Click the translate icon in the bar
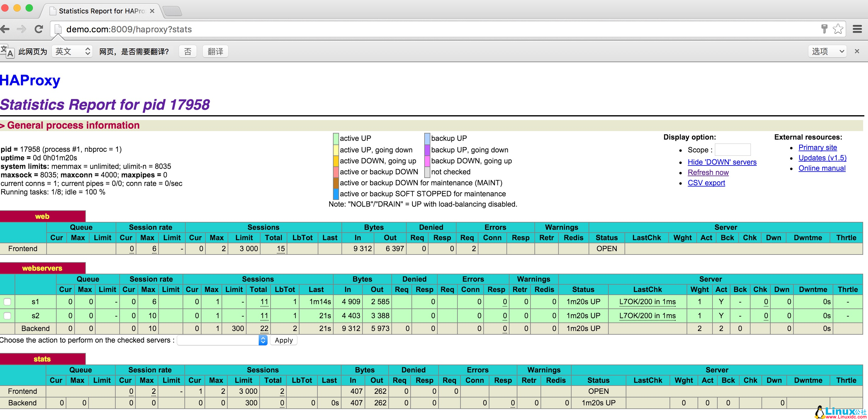The height and width of the screenshot is (420, 868). click(7, 52)
